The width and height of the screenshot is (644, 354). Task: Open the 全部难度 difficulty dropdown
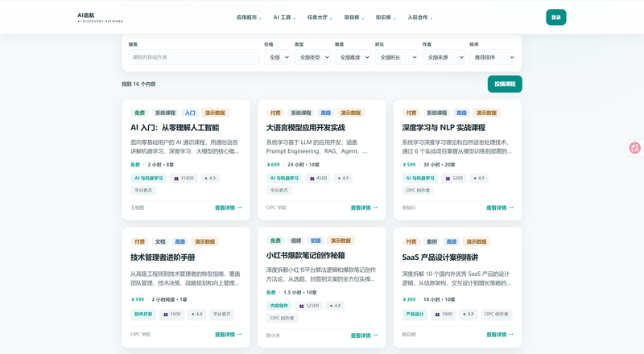pos(353,57)
